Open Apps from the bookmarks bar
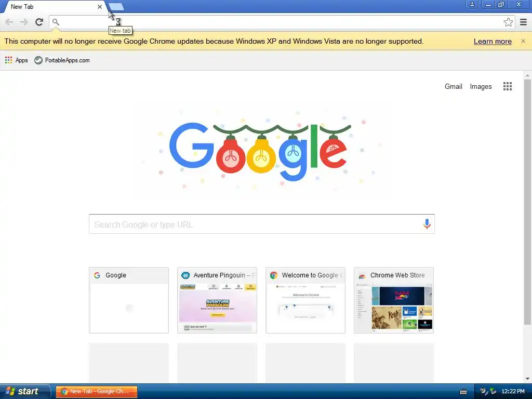The image size is (532, 399). pyautogui.click(x=16, y=60)
